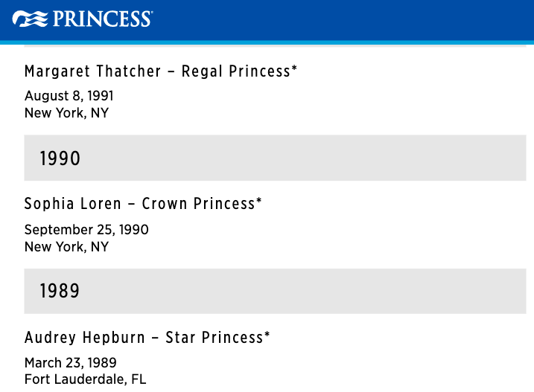Select the Audrey Hepburn – Star Princess heading
This screenshot has width=534, height=392.
(x=147, y=338)
